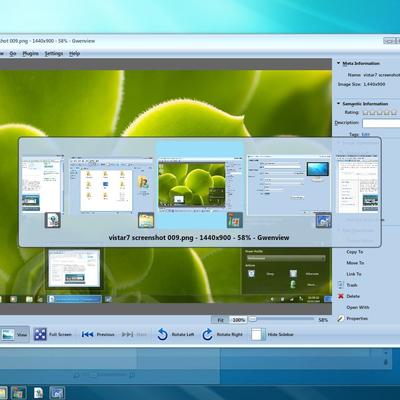The image size is (400, 400).
Task: Go to the Previous image
Action: pyautogui.click(x=98, y=334)
